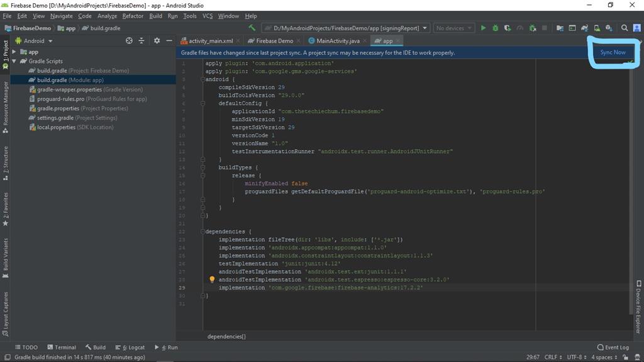Open Project panel gear settings

pos(157,41)
